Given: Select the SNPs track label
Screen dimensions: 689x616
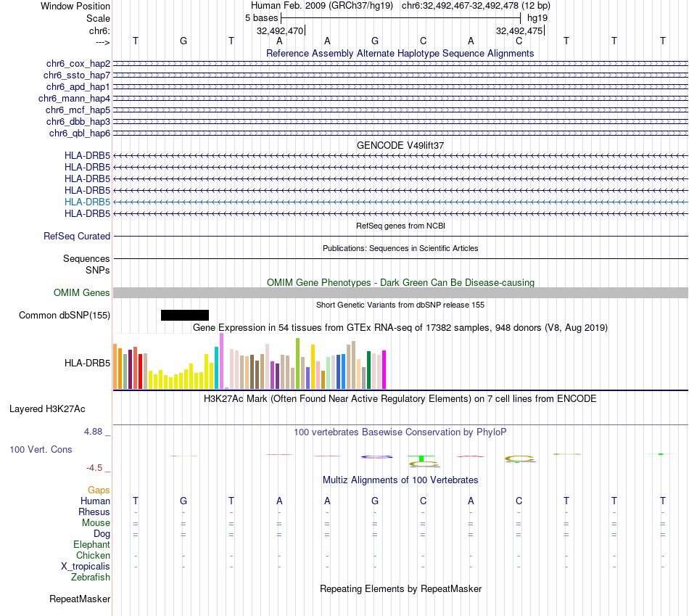Looking at the screenshot, I should [98, 270].
